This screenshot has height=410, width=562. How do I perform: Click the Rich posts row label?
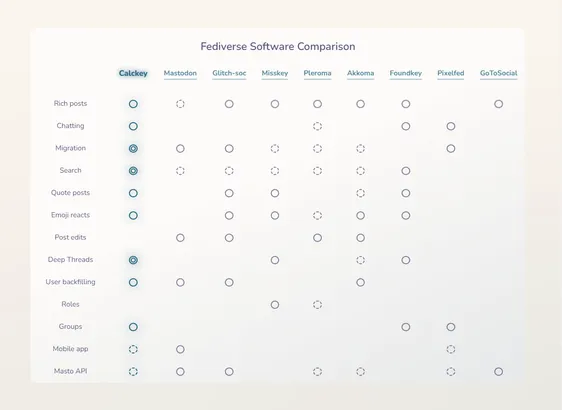(70, 104)
